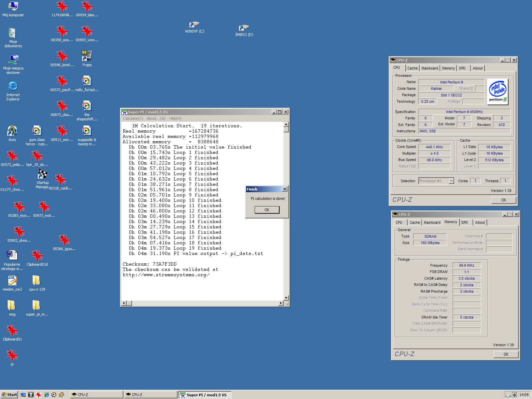The width and height of the screenshot is (532, 399).
Task: Open Moje miejsca sieciowe icon
Action: click(x=13, y=64)
